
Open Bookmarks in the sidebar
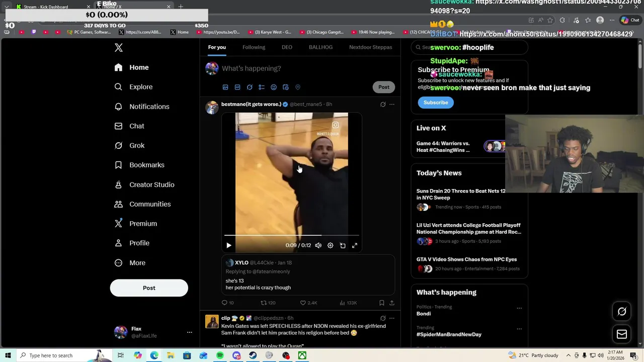point(139,165)
